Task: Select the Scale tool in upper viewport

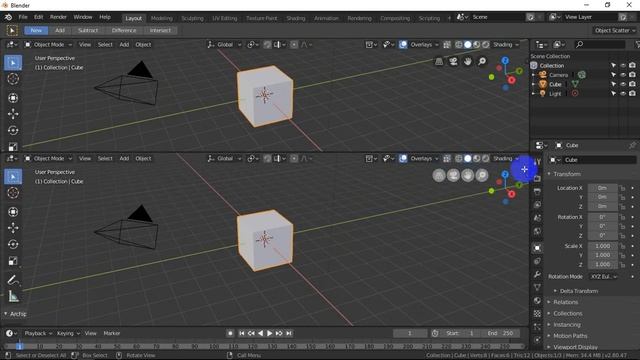Action: [x=13, y=146]
